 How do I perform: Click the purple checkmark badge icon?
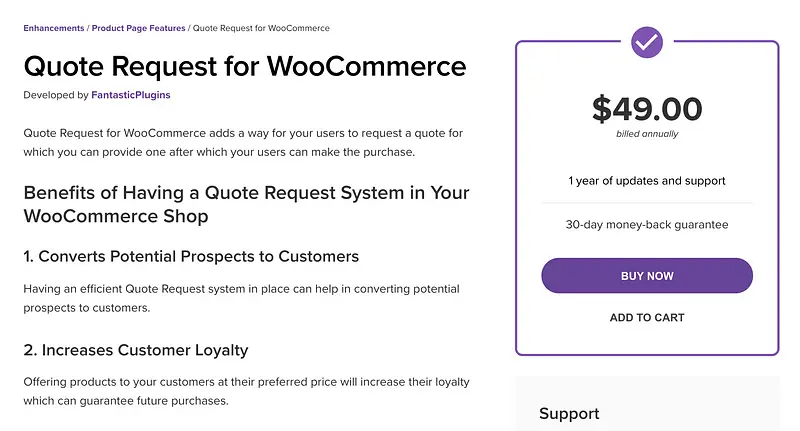[x=647, y=42]
